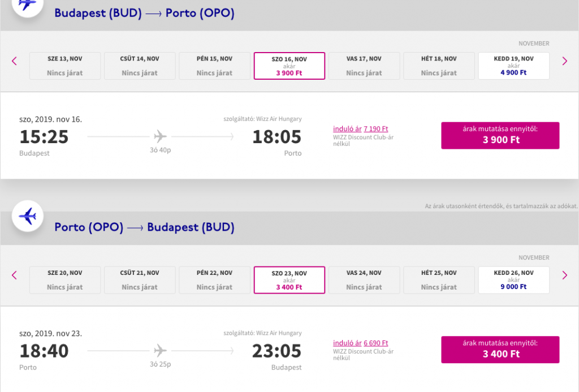Viewport: 579px width, 392px height.
Task: Show earlier dates for Budapest–Porto flight
Action: (14, 61)
